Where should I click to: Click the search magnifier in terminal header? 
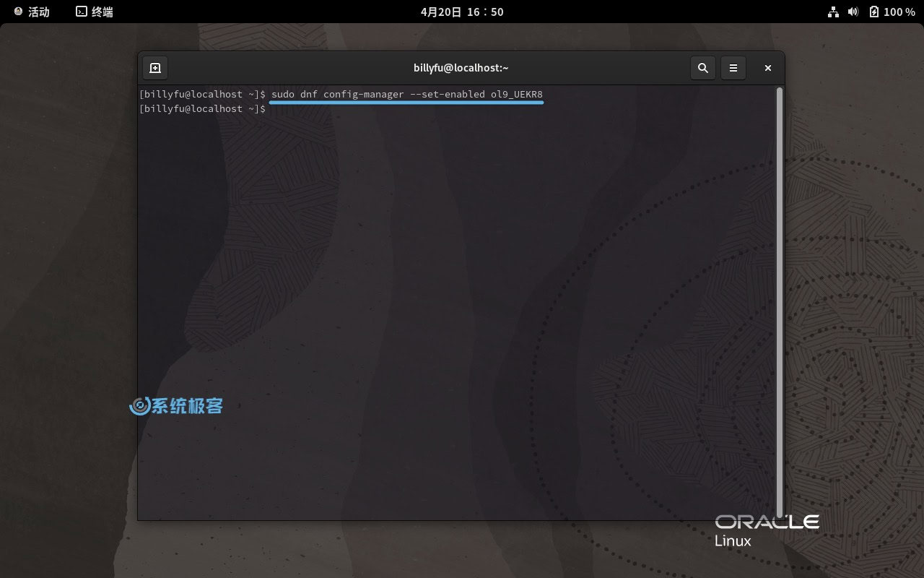coord(702,68)
